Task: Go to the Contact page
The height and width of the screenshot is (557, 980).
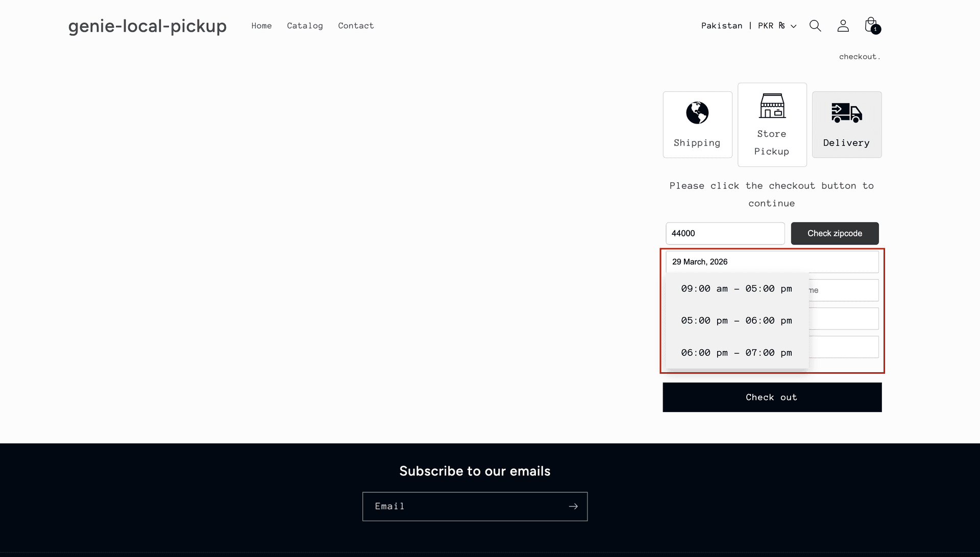Action: [x=356, y=26]
